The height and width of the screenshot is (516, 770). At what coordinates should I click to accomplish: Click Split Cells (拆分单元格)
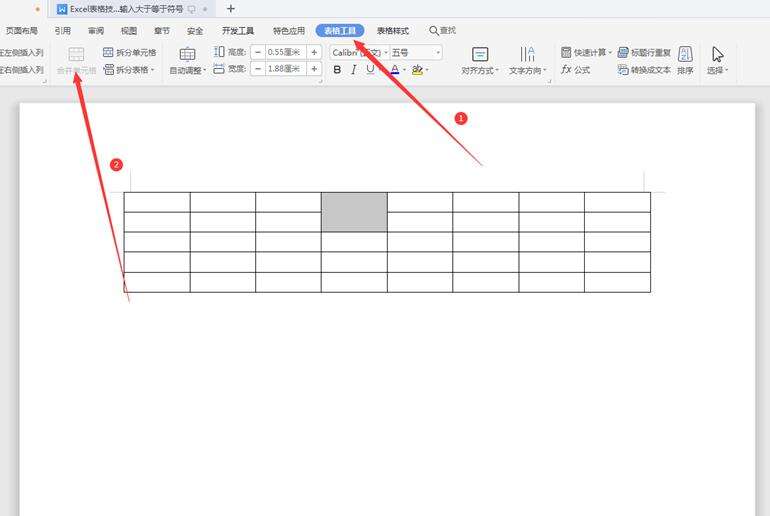(130, 52)
